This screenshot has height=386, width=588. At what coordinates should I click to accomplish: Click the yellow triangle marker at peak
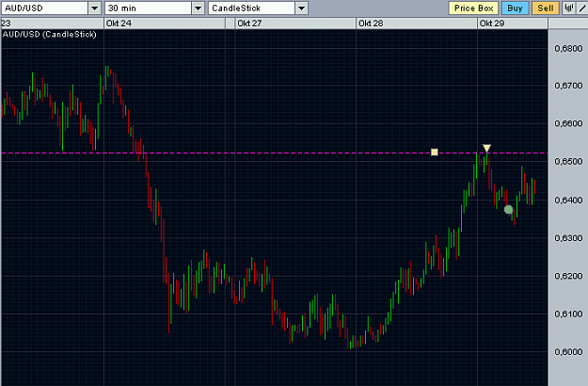tap(486, 148)
